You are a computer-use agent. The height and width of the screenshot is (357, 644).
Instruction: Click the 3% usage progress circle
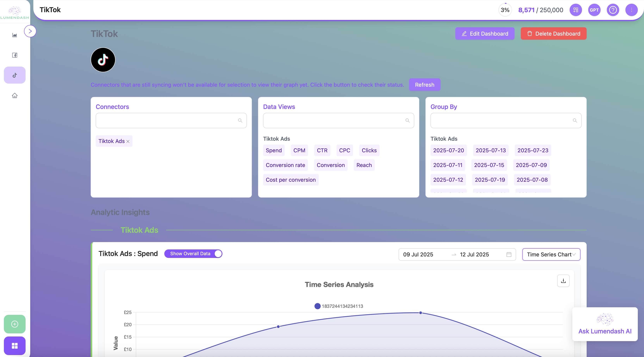[x=505, y=10]
